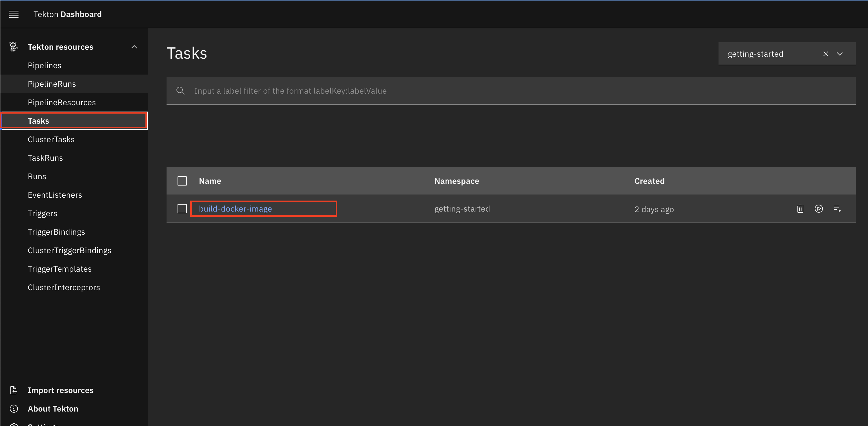This screenshot has height=426, width=868.
Task: Open the build-docker-image task link
Action: tap(235, 209)
